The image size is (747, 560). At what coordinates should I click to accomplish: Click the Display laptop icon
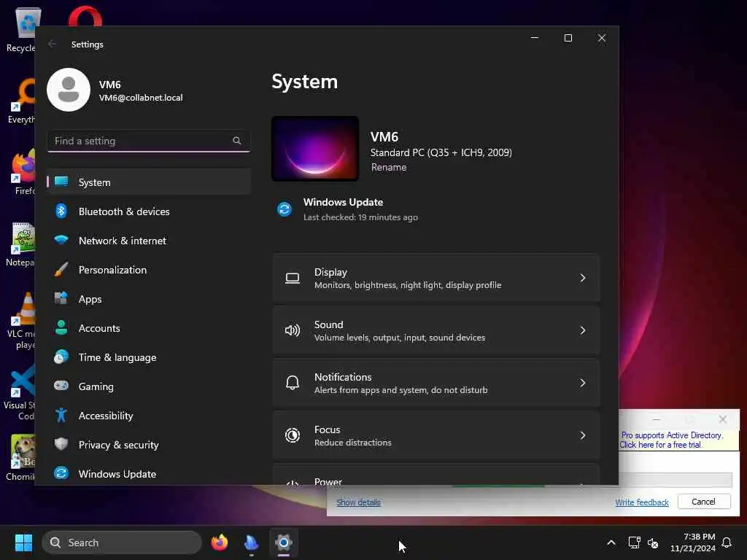pos(292,278)
